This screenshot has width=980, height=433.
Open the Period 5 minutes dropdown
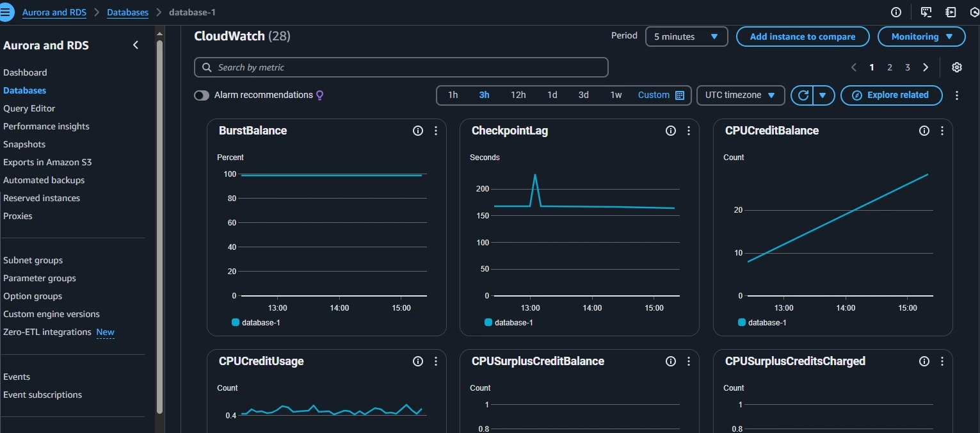[x=686, y=37]
